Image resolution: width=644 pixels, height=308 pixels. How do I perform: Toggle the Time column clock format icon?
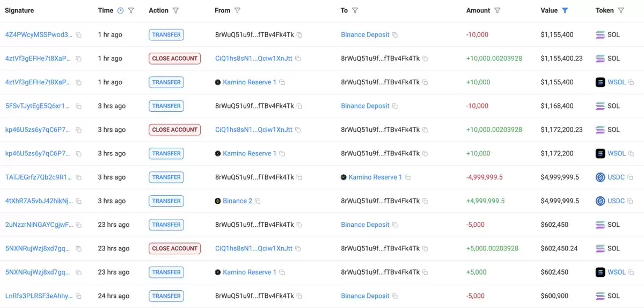pos(120,10)
